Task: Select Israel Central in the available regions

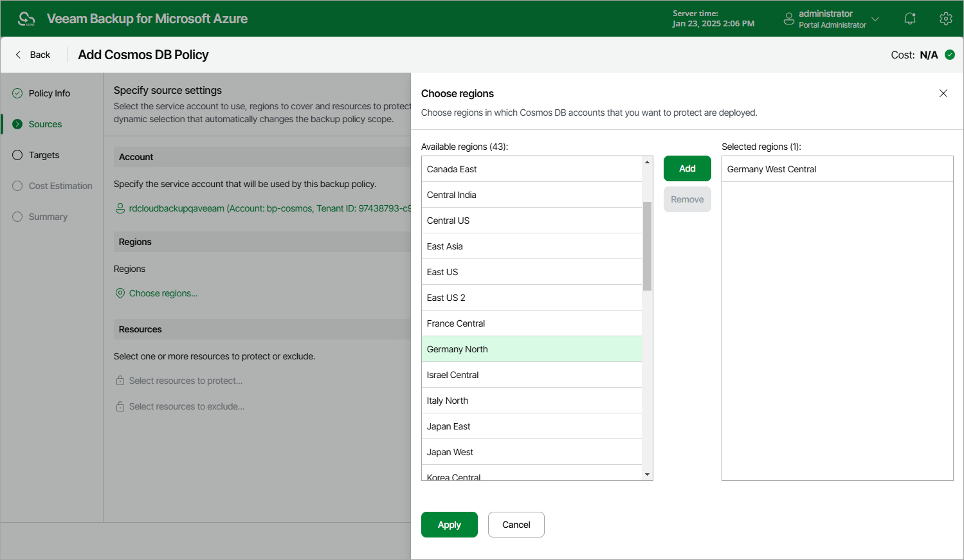Action: point(532,375)
